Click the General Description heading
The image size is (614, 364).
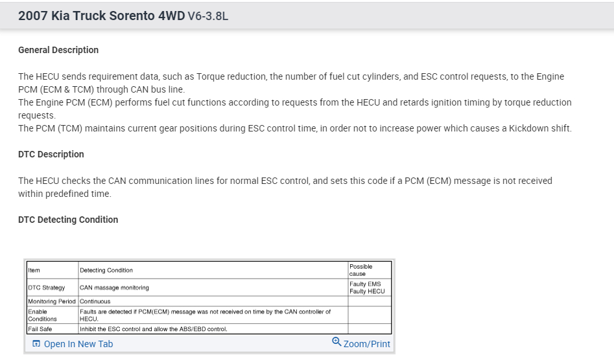click(58, 50)
